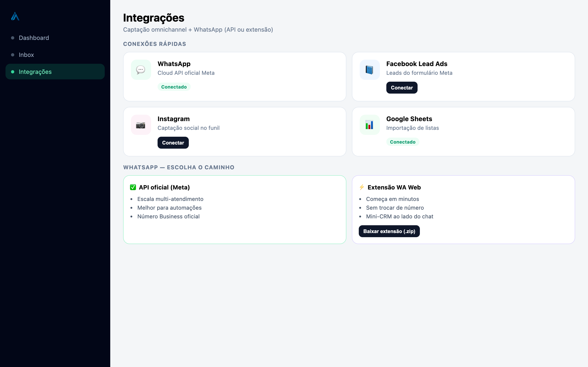Click the lightning bolt beside Extensão WA Web
This screenshot has width=588, height=367.
coord(362,187)
